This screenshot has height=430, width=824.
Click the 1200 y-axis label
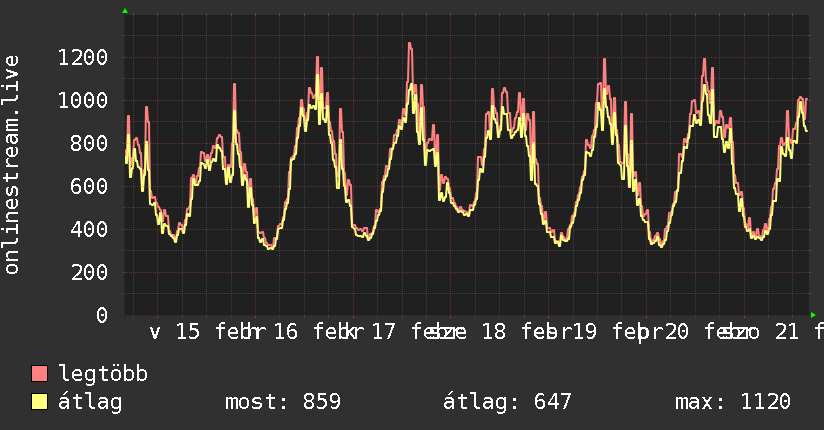coord(83,57)
